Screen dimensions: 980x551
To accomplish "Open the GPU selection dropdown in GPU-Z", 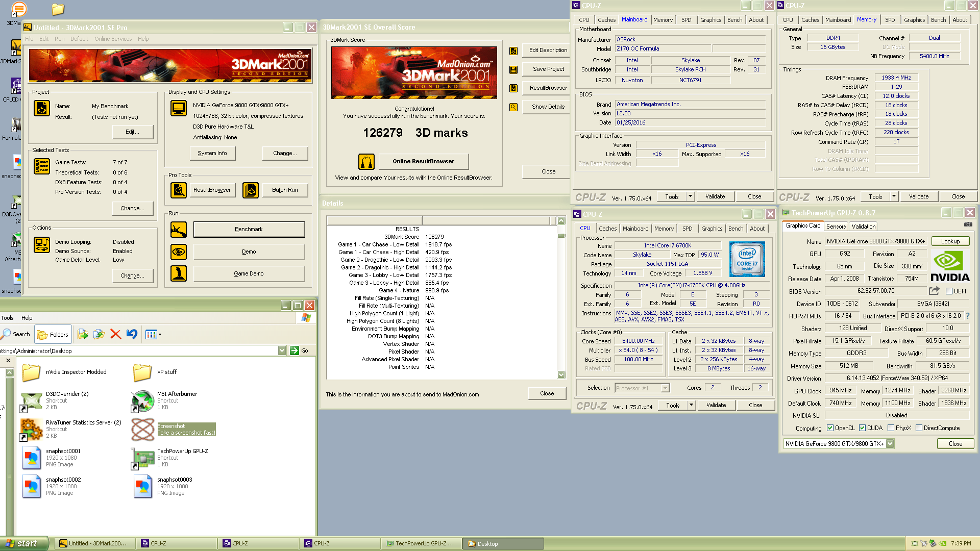I will (x=890, y=444).
